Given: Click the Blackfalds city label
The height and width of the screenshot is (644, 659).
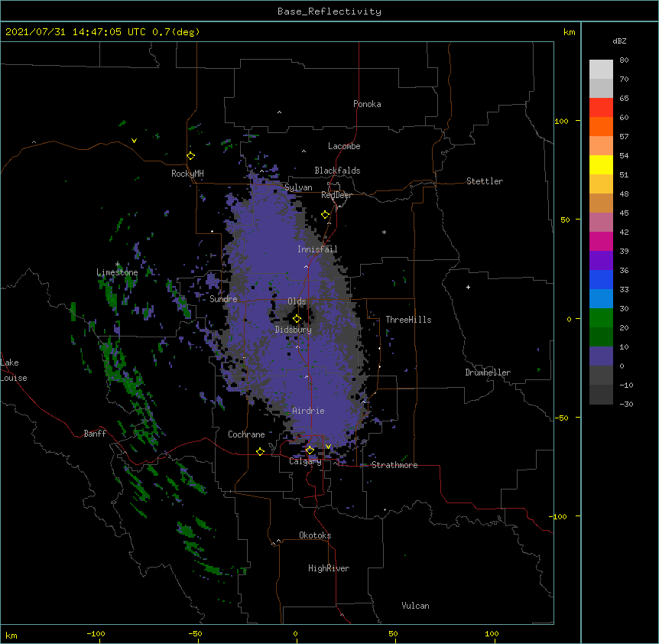Looking at the screenshot, I should 337,171.
